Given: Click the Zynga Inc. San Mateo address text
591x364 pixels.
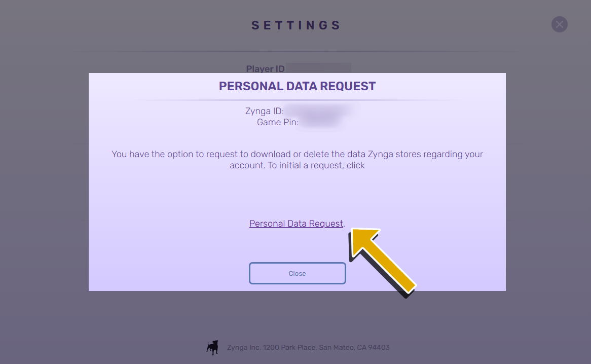Looking at the screenshot, I should click(x=308, y=348).
